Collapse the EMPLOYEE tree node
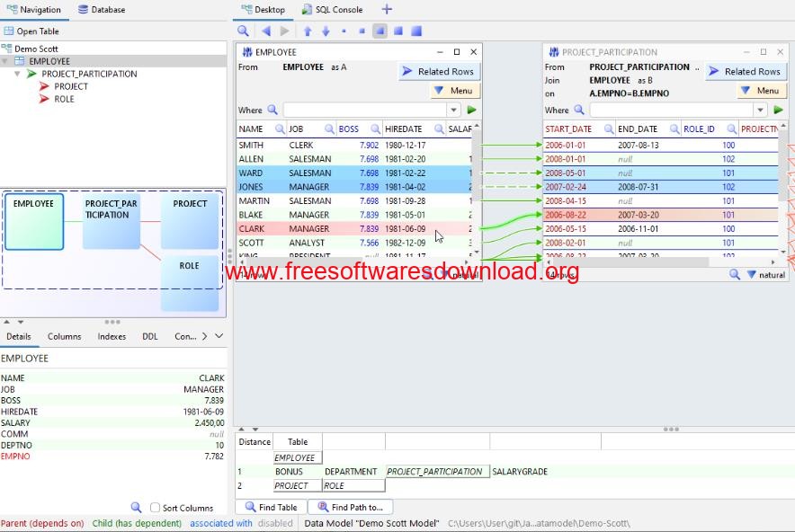795x532 pixels. [5, 61]
